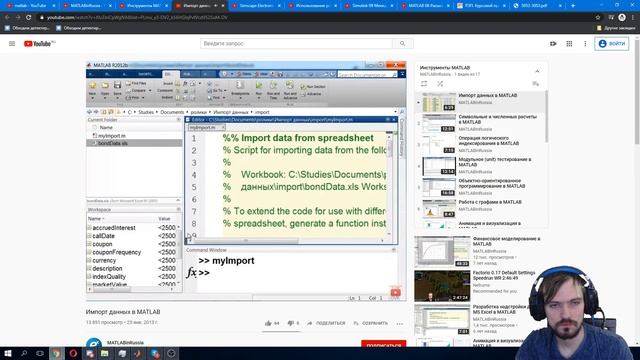This screenshot has height=360, width=640.
Task: Switch to Инструменты MATLAB browser tab
Action: [x=142, y=6]
